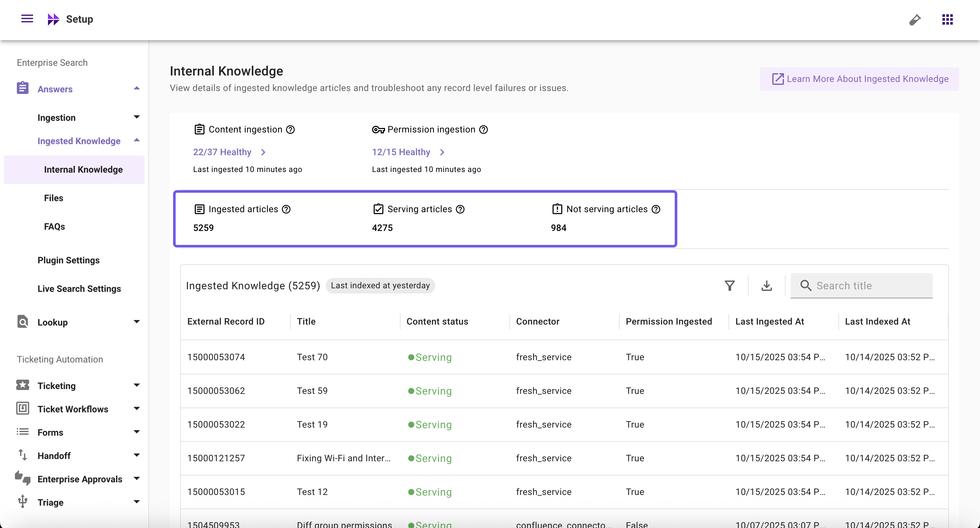Click help icon beside Content ingestion
This screenshot has height=528, width=980.
tap(290, 130)
